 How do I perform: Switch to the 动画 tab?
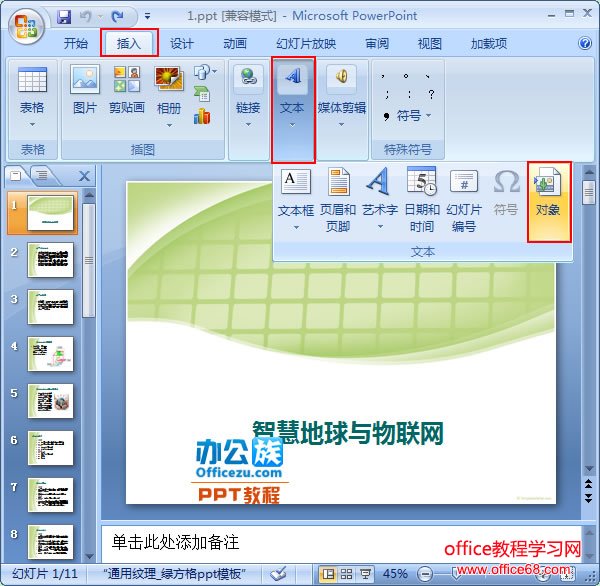click(x=235, y=43)
